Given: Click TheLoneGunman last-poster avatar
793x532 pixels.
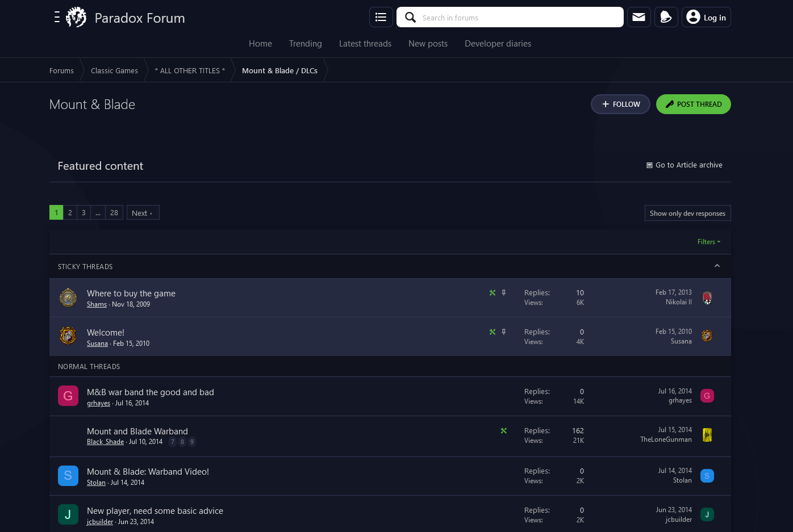Looking at the screenshot, I should point(707,435).
